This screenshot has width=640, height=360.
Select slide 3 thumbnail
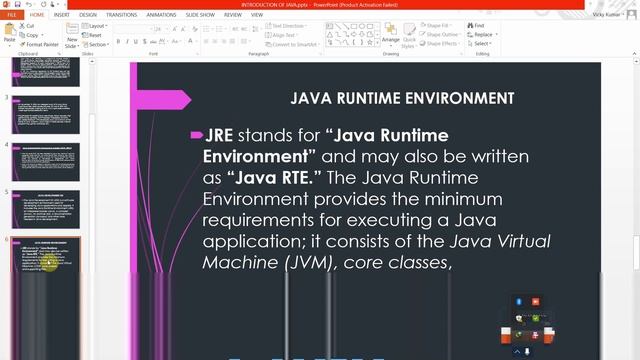(x=46, y=115)
